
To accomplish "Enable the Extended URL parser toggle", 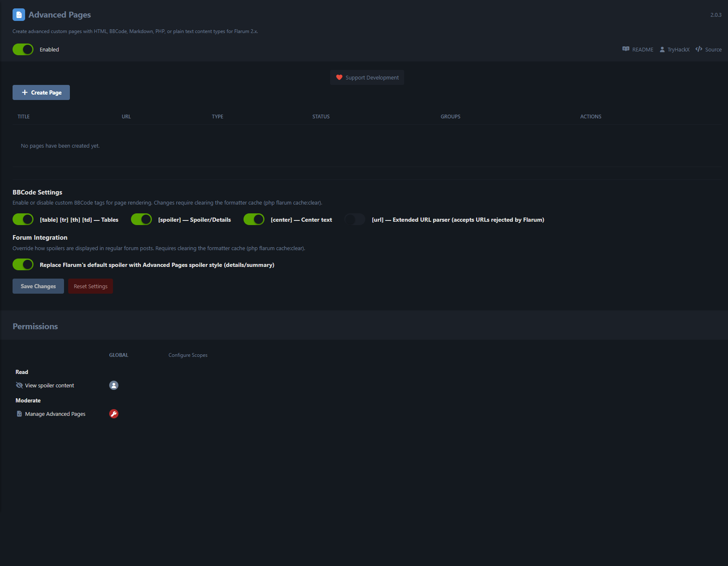I will click(x=355, y=219).
